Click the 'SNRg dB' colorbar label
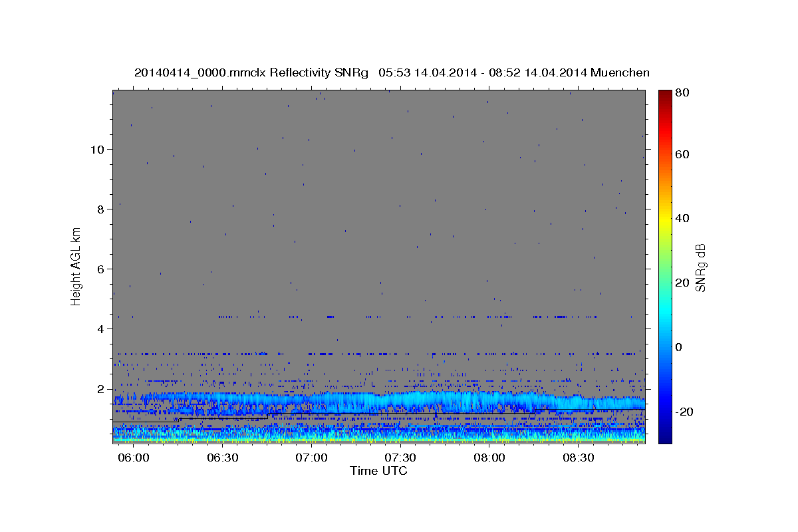This screenshot has height=532, width=798. point(700,267)
